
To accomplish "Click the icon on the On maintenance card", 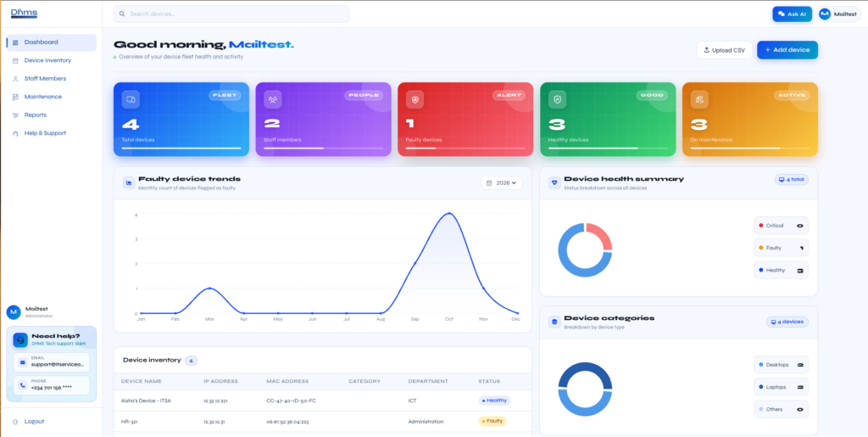I will point(699,99).
